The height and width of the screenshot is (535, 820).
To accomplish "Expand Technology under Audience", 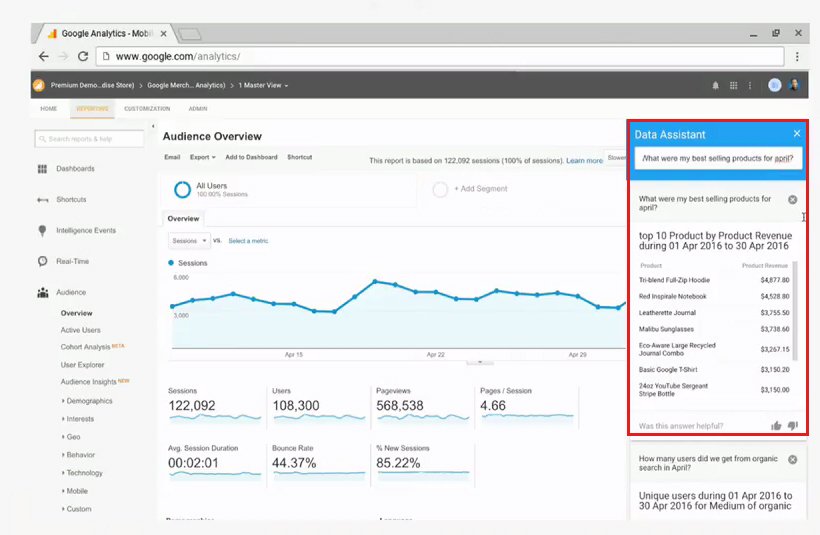I will coord(82,473).
